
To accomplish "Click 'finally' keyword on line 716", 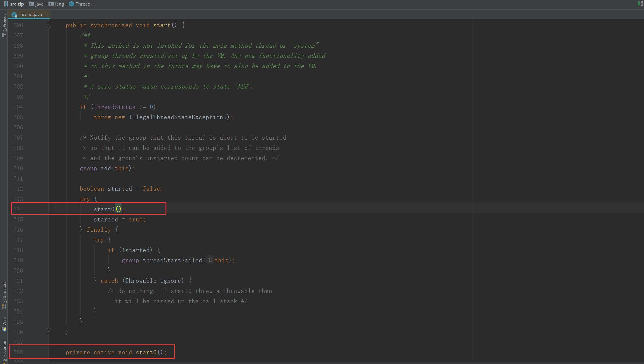I will tap(99, 230).
